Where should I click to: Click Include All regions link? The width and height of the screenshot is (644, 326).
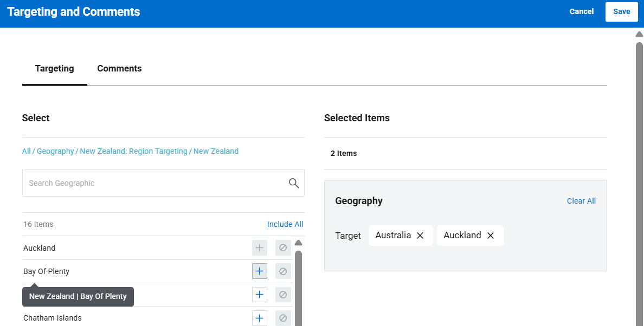click(285, 224)
